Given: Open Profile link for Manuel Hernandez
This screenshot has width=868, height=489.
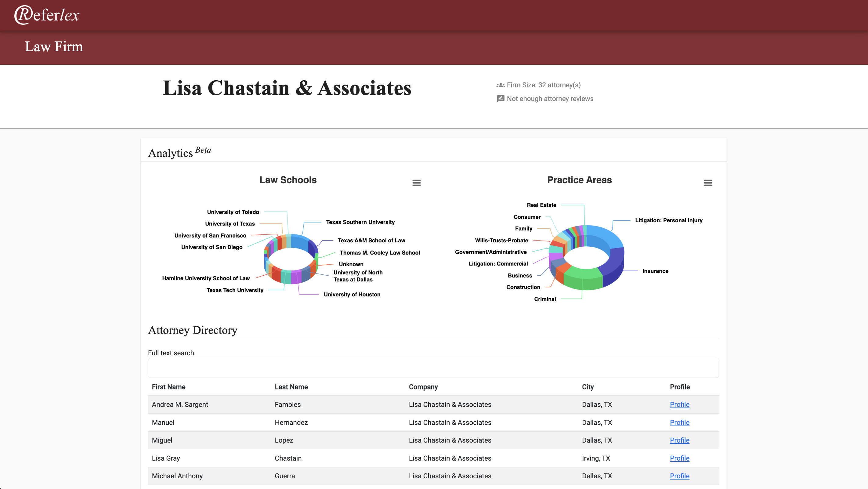Looking at the screenshot, I should point(679,422).
